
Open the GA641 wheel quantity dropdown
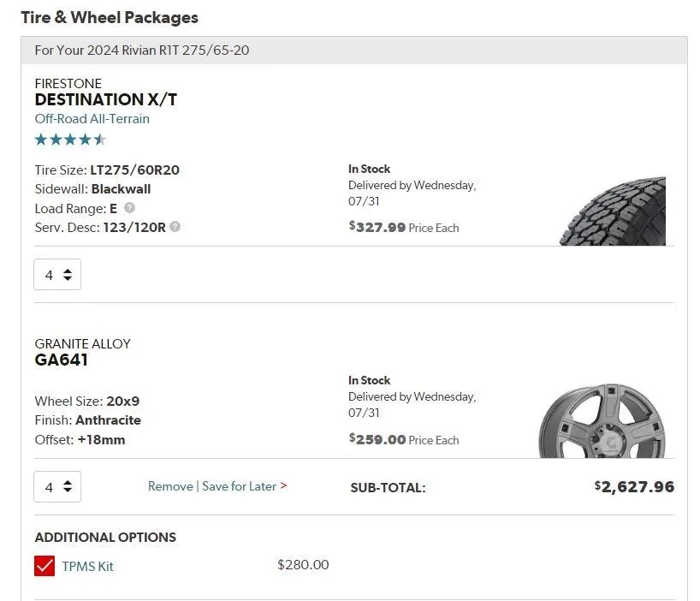(57, 486)
